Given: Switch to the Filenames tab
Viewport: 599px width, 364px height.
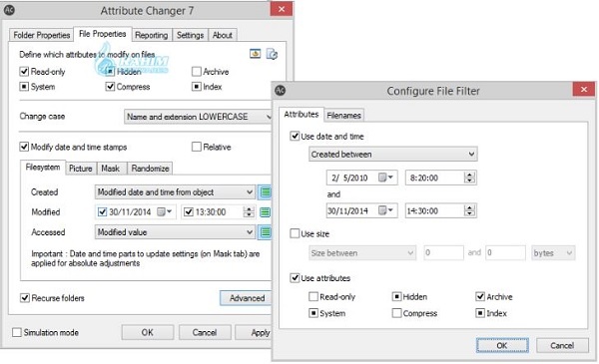Looking at the screenshot, I should click(x=343, y=116).
